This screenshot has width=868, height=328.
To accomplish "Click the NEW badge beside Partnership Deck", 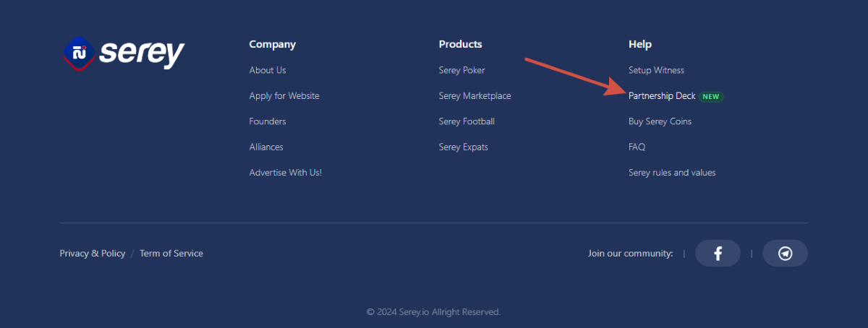I will (x=711, y=96).
